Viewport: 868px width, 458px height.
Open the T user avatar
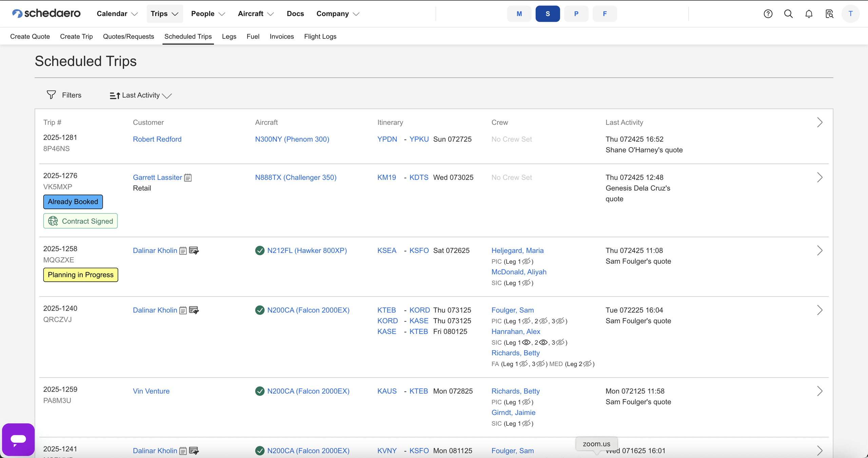click(850, 14)
